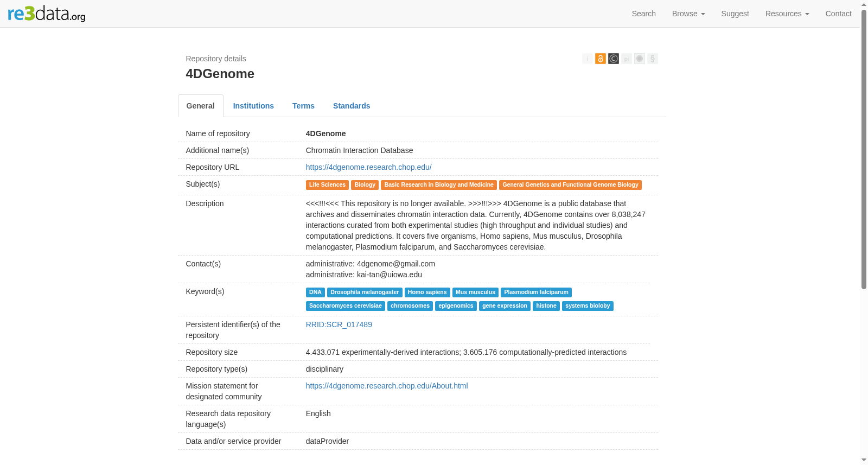Click the additional information 'i' badge icon

pyautogui.click(x=588, y=59)
